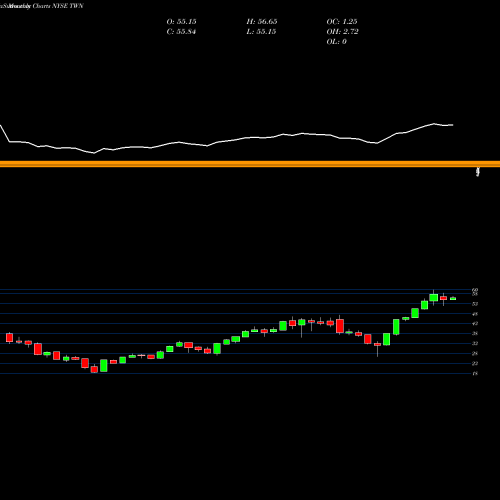Click the price axis label 42
Image resolution: width=500 pixels, height=500 pixels.
click(x=475, y=323)
